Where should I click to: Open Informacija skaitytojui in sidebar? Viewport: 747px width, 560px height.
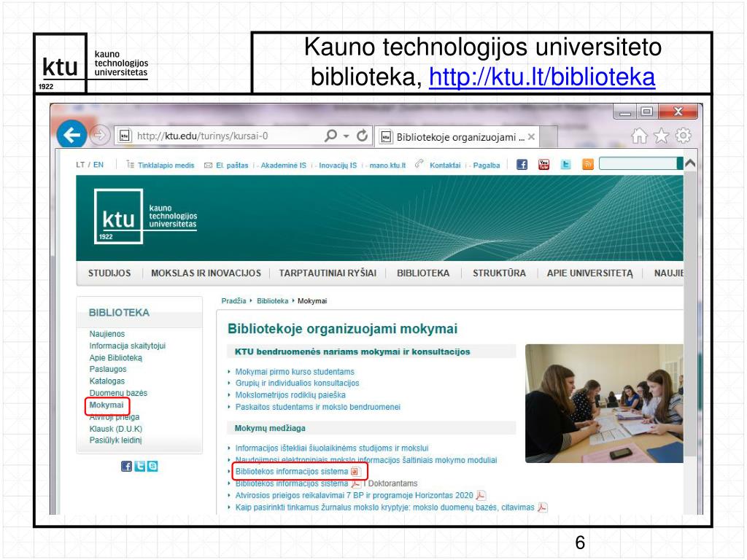pyautogui.click(x=127, y=346)
